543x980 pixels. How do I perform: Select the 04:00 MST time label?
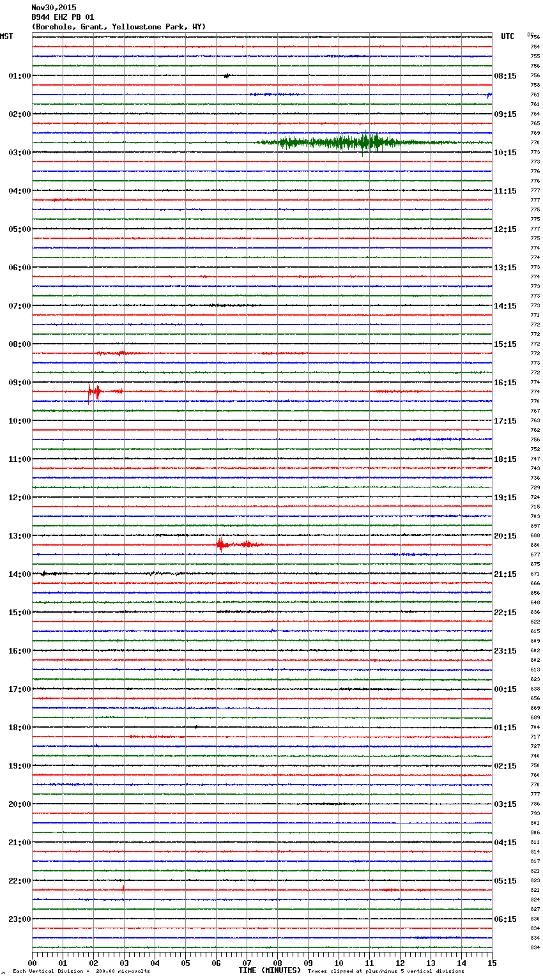point(20,191)
